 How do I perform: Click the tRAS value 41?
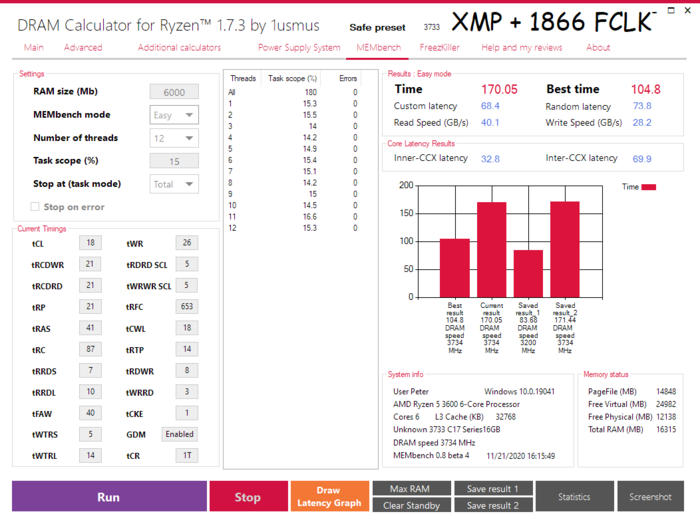pos(90,328)
